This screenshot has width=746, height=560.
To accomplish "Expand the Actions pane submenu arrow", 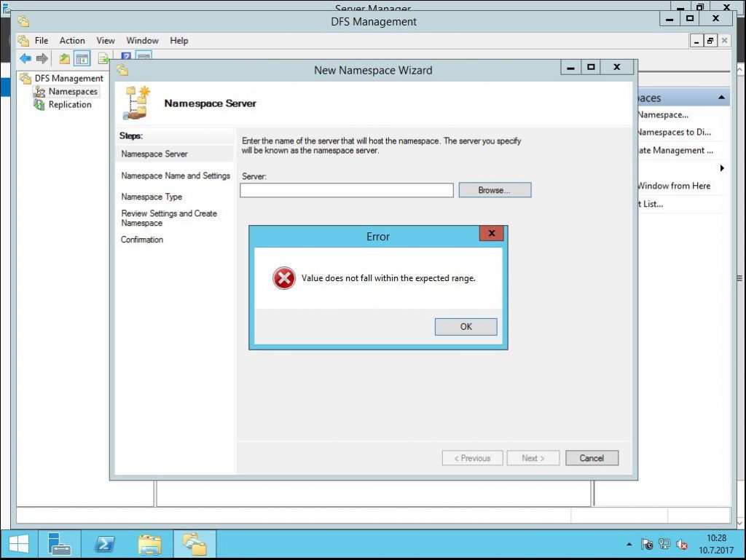I will point(722,167).
